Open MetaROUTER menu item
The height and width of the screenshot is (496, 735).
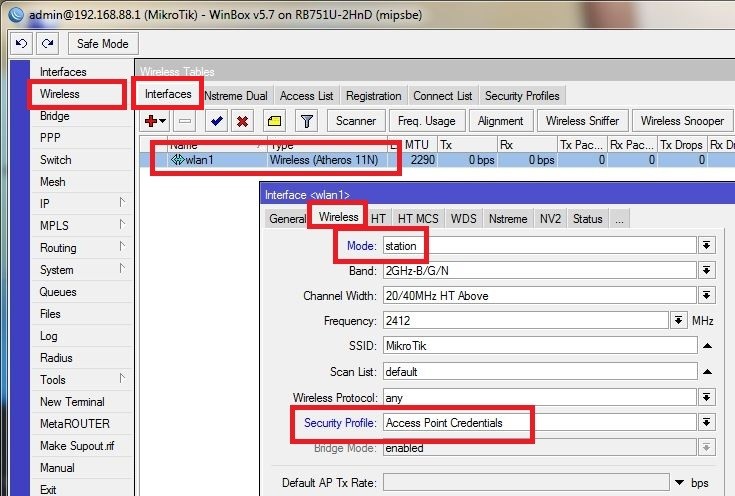click(75, 424)
